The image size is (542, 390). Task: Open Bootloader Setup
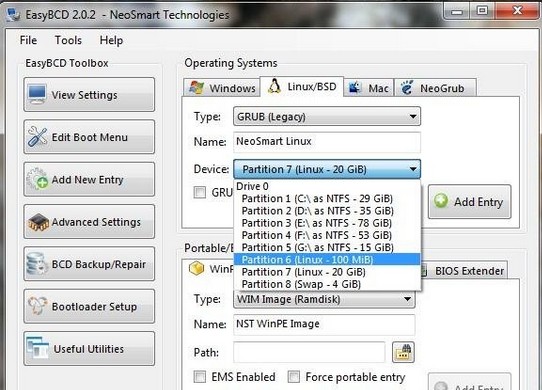(x=89, y=306)
